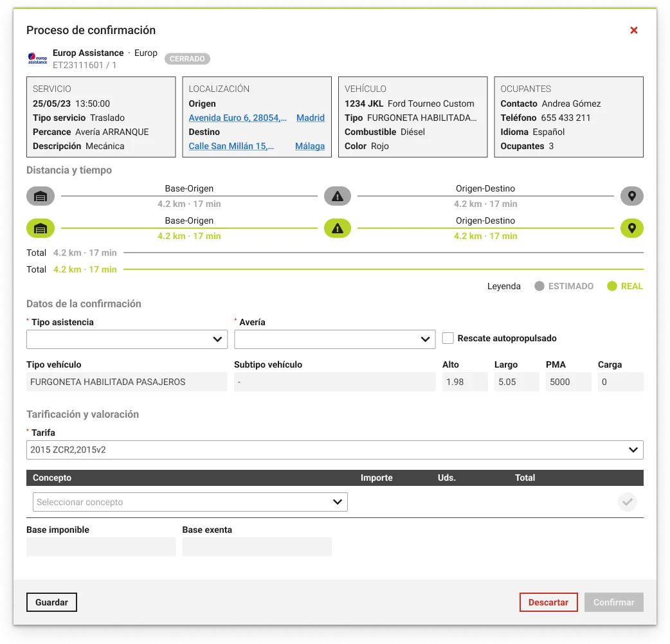Click the green real base garage icon
The height and width of the screenshot is (644, 670).
pyautogui.click(x=41, y=228)
